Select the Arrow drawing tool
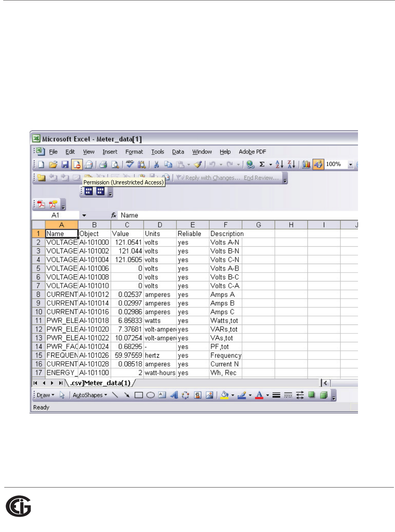The height and width of the screenshot is (532, 395). [127, 395]
